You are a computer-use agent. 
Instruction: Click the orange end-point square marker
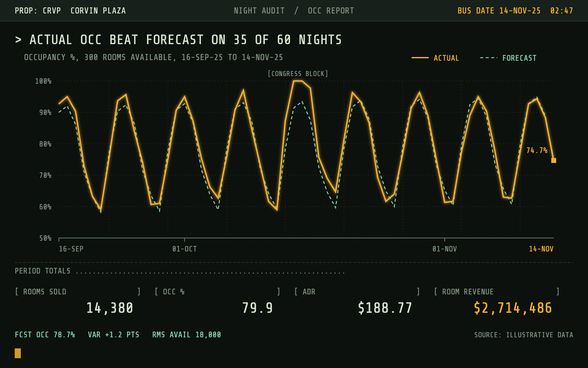click(554, 160)
